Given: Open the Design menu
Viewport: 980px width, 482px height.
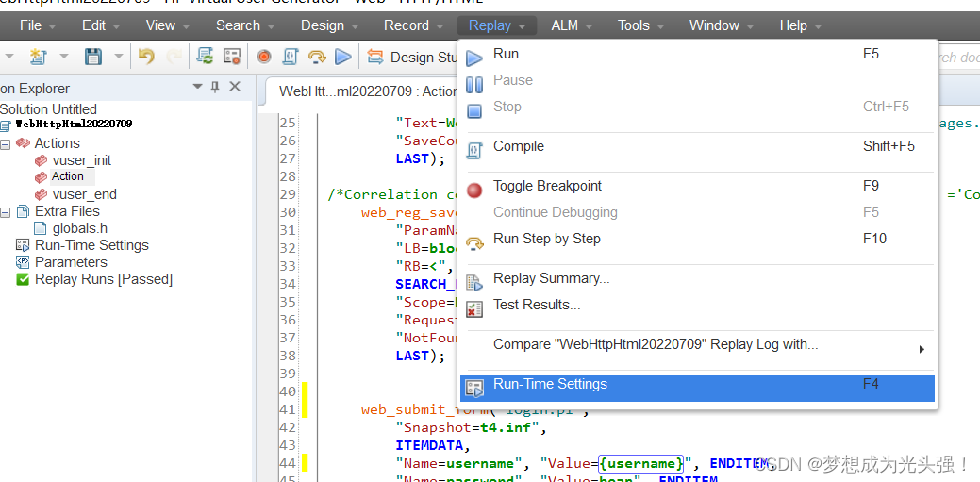Looking at the screenshot, I should (329, 25).
